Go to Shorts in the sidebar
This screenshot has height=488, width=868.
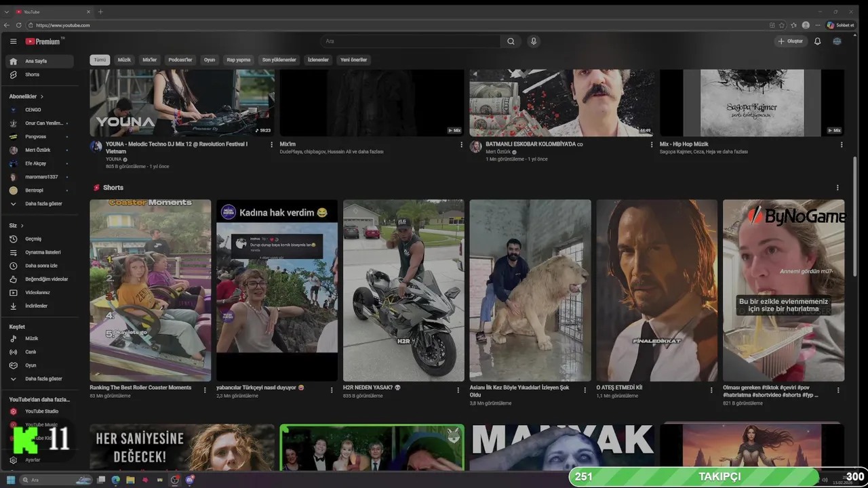(x=41, y=75)
